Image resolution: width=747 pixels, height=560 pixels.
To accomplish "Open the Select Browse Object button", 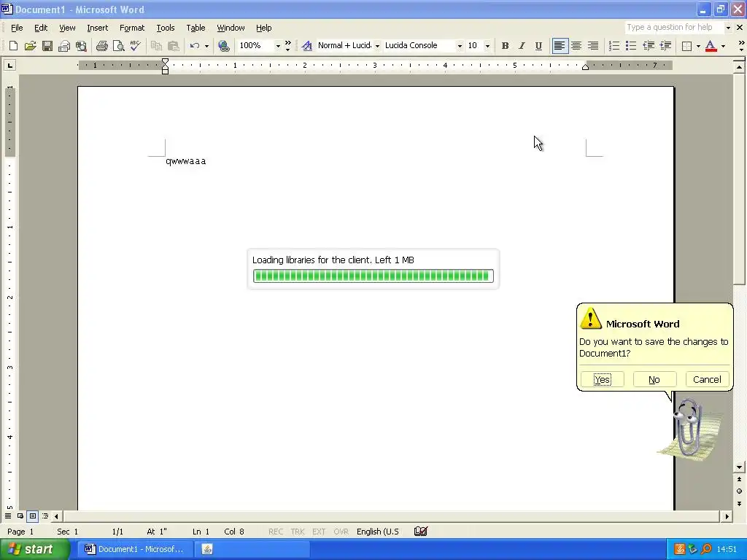I will pyautogui.click(x=739, y=491).
